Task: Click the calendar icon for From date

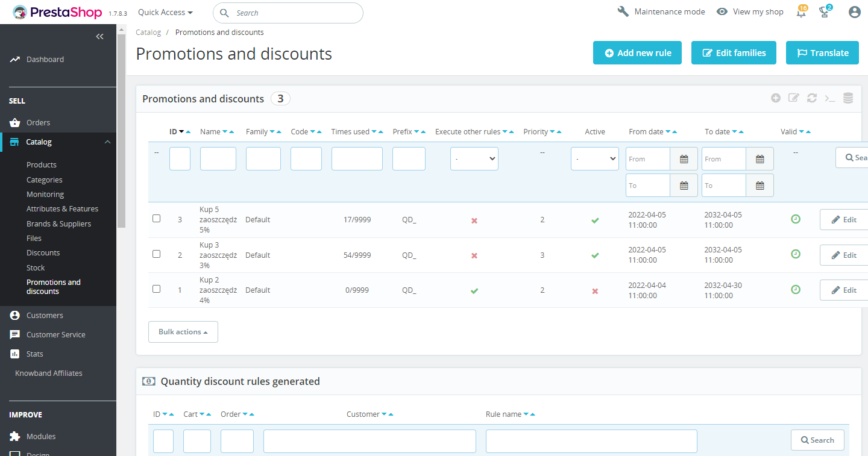Action: [684, 159]
